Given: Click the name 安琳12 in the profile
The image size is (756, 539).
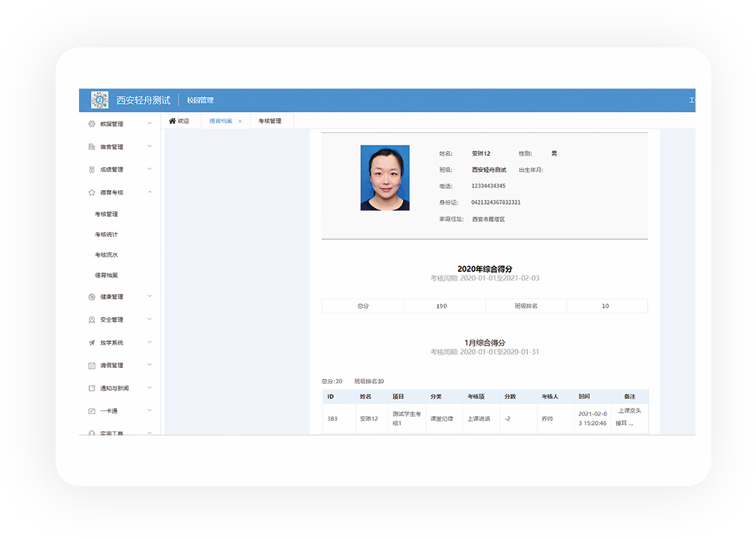Looking at the screenshot, I should [481, 154].
